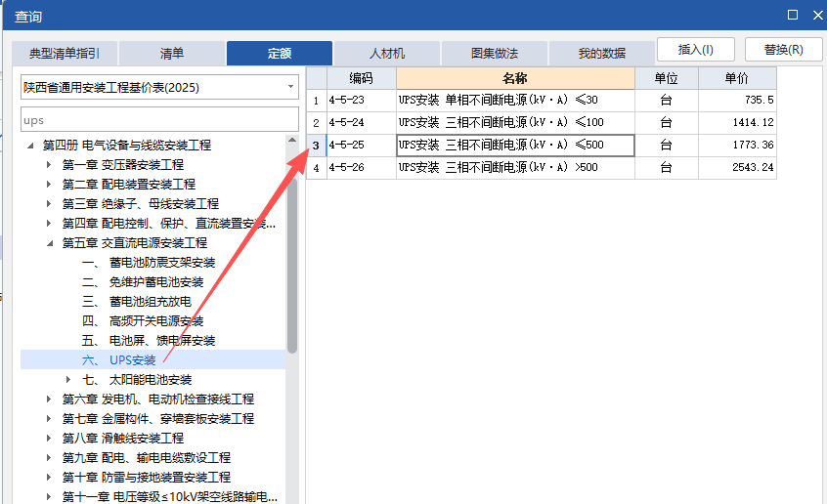The height and width of the screenshot is (504, 827).
Task: Click price cell 735.5
Action: (737, 101)
